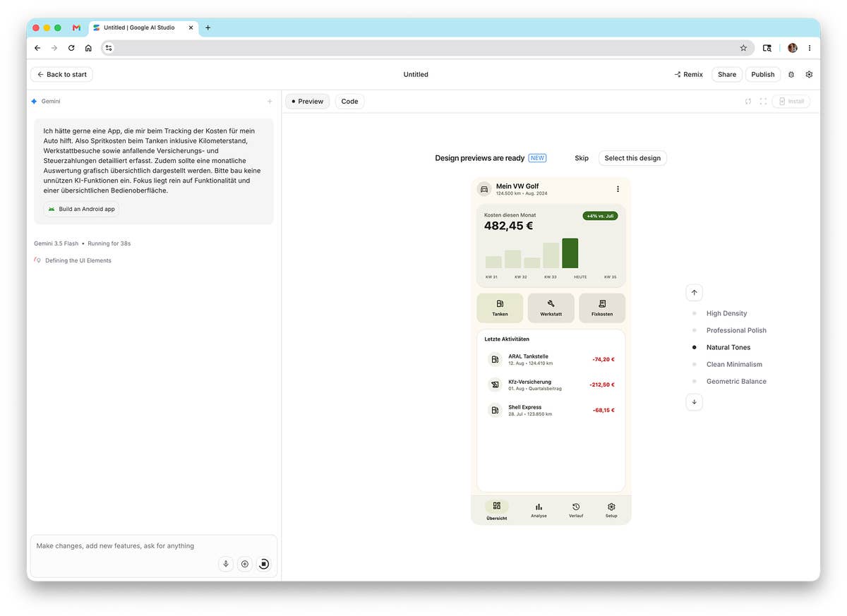Expand the Defining the UI Elements step
847x616 pixels.
(78, 260)
